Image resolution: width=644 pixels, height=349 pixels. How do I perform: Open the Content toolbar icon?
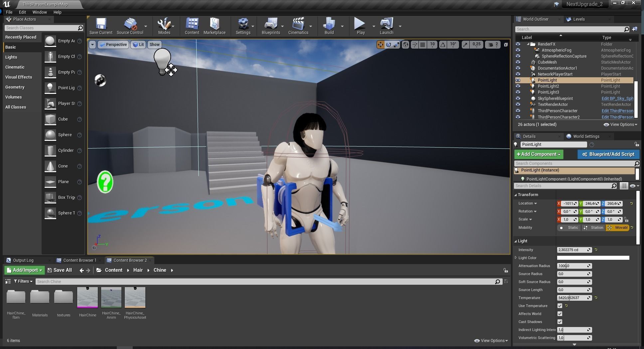(192, 26)
